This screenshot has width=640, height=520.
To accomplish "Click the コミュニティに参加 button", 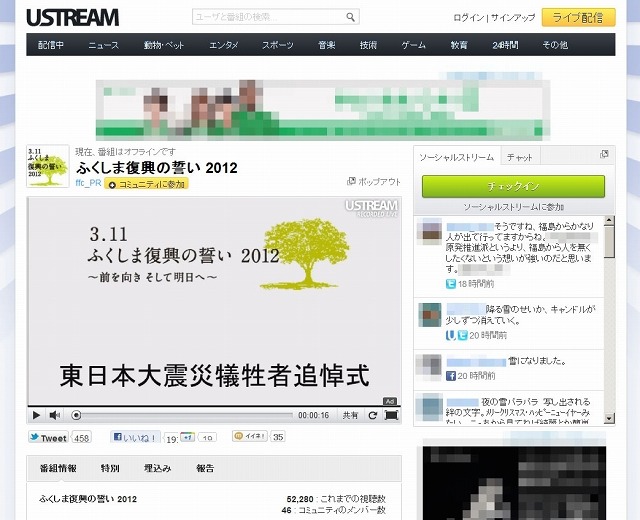I will (x=147, y=184).
